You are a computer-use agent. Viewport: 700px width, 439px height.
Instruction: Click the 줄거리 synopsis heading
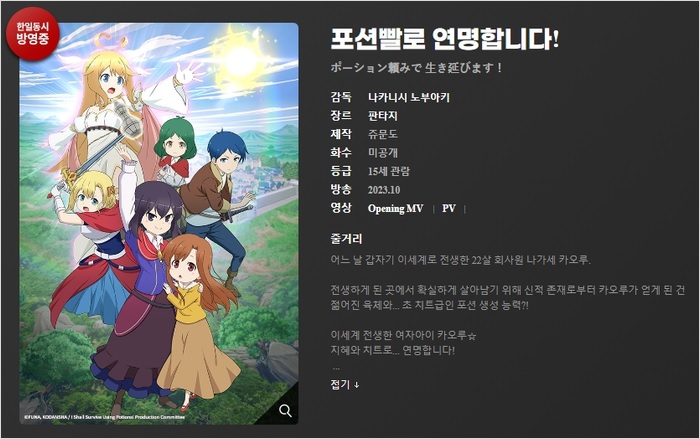tap(346, 238)
